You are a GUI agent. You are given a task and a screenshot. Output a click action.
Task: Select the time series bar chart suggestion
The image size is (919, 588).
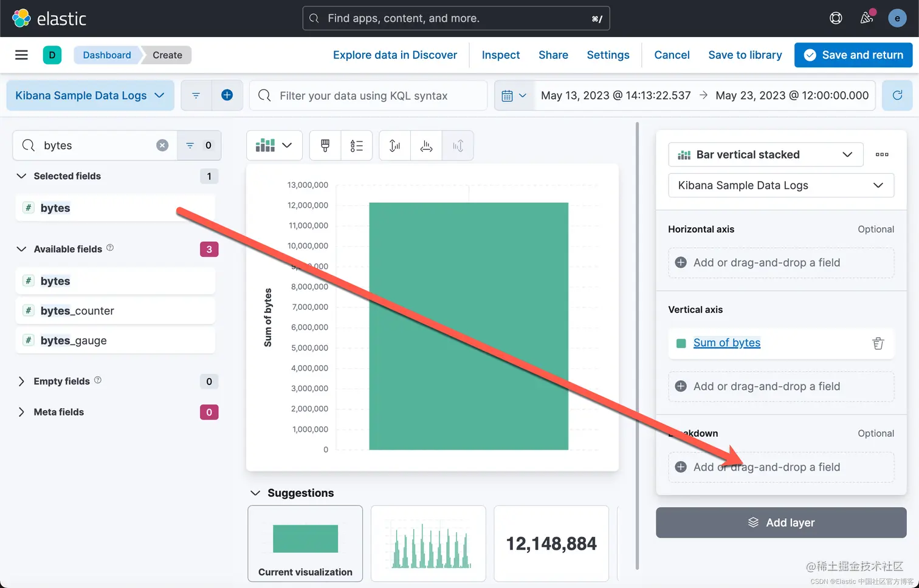click(429, 544)
